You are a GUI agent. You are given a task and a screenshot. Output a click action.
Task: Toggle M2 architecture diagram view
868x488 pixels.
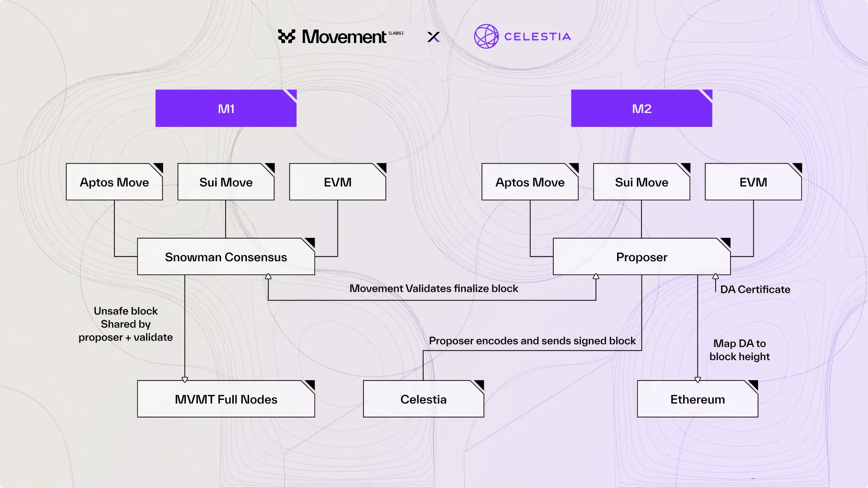tap(642, 108)
